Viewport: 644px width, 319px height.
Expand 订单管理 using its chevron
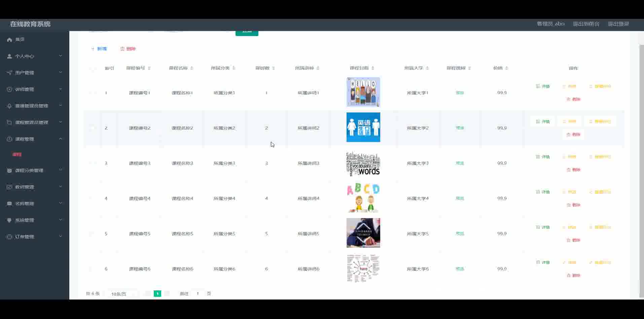[x=61, y=237]
